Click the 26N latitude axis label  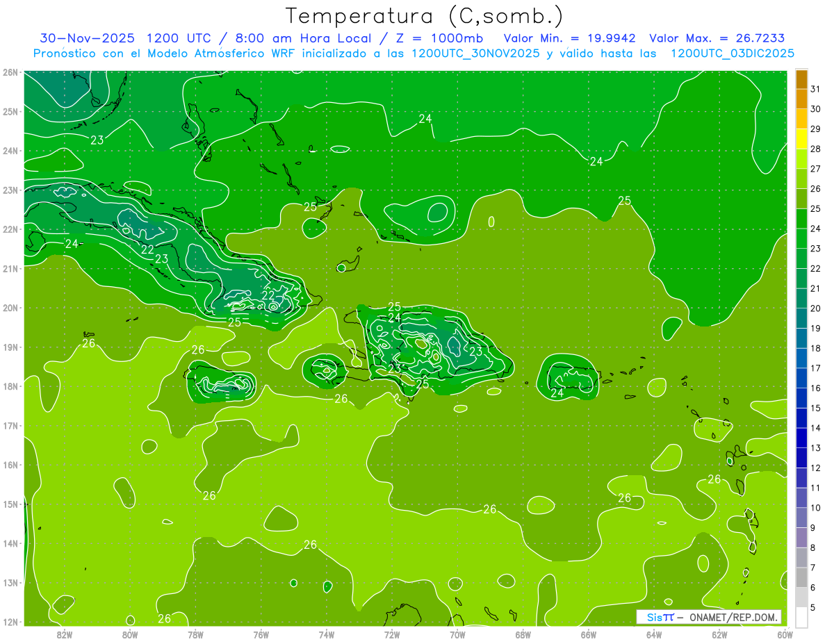tap(10, 72)
